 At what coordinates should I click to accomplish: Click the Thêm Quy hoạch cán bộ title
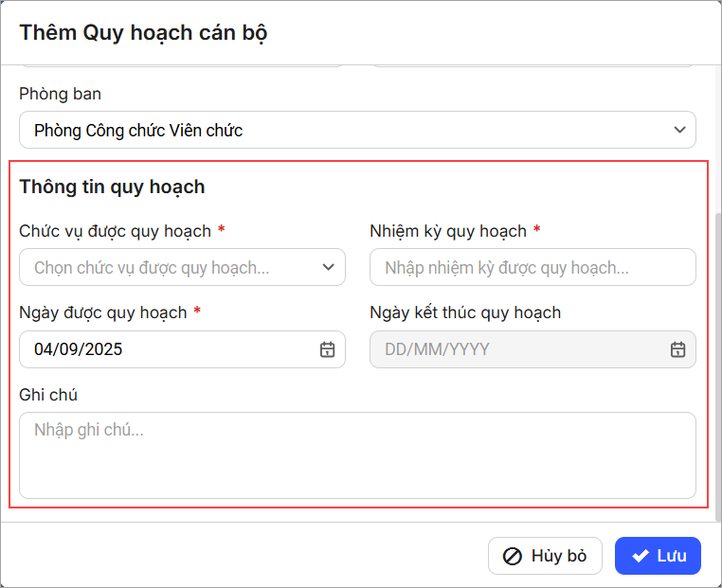click(x=143, y=33)
